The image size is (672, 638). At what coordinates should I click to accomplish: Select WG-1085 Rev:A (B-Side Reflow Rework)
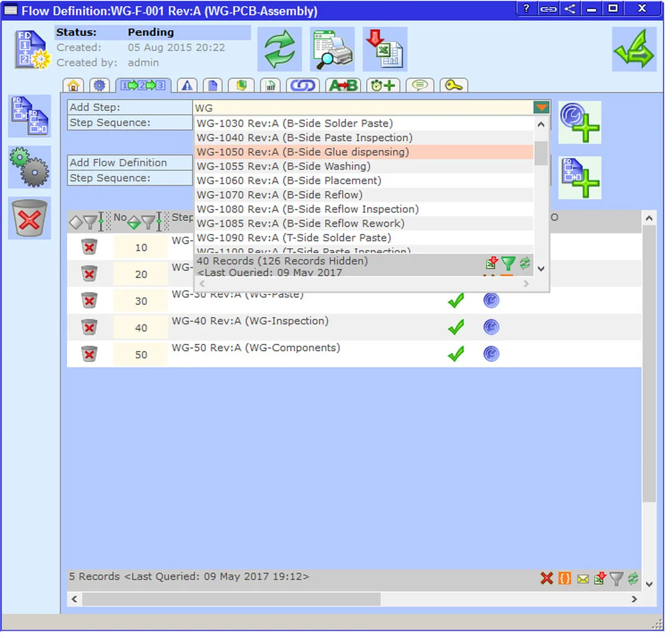click(364, 223)
